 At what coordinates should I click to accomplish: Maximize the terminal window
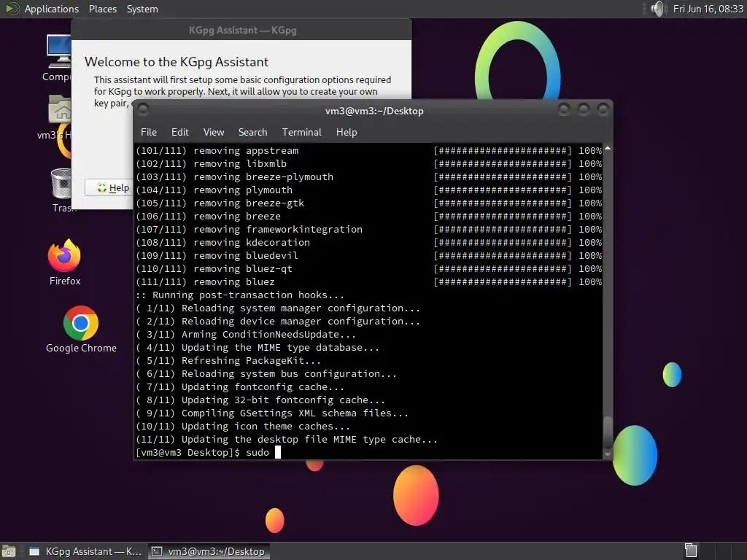[584, 110]
